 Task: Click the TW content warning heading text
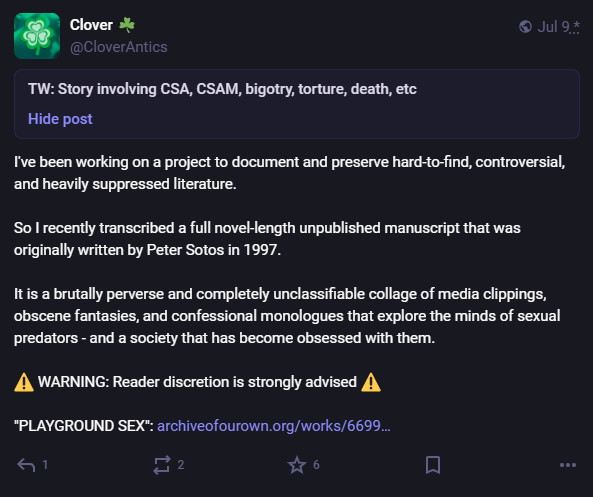tap(222, 89)
